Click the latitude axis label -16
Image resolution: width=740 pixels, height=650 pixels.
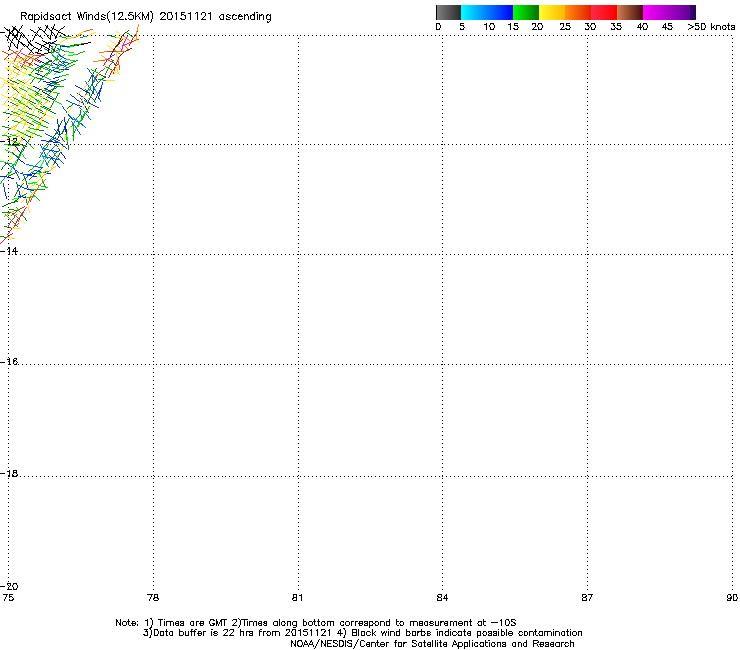9,362
